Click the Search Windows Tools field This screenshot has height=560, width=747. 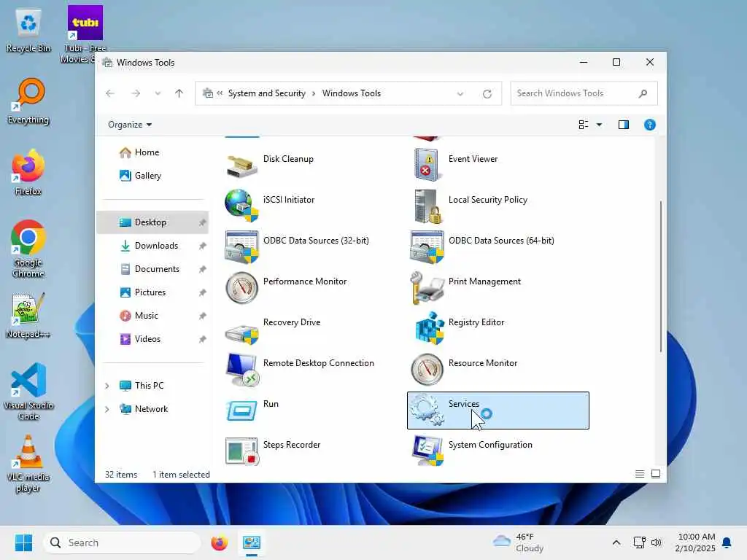point(584,93)
